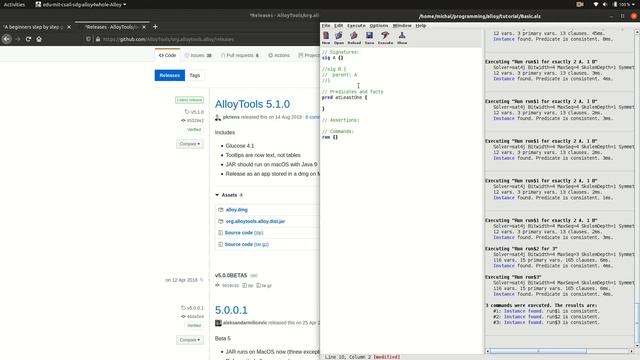640x360 pixels.
Task: Click the shield icon in address bar
Action: (x=88, y=39)
